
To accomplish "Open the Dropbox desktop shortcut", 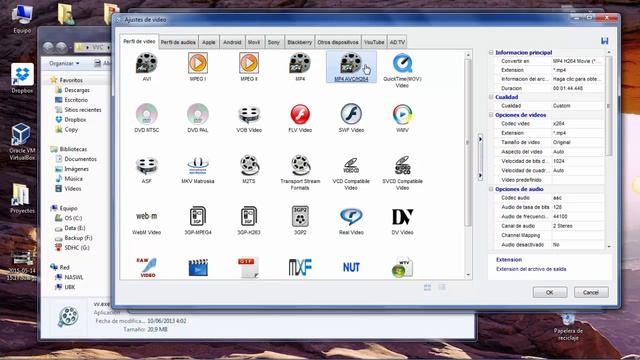I will click(x=22, y=79).
